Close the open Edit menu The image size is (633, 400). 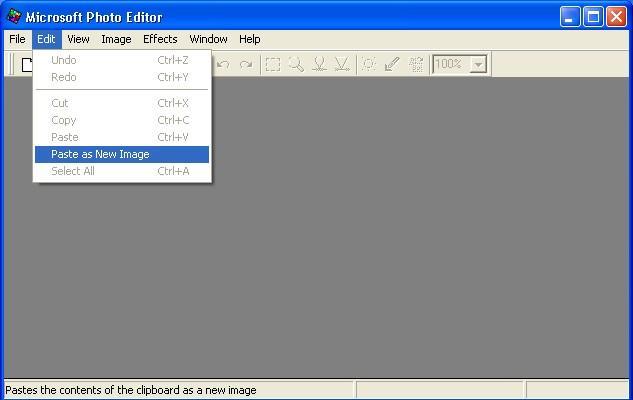pyautogui.click(x=46, y=39)
